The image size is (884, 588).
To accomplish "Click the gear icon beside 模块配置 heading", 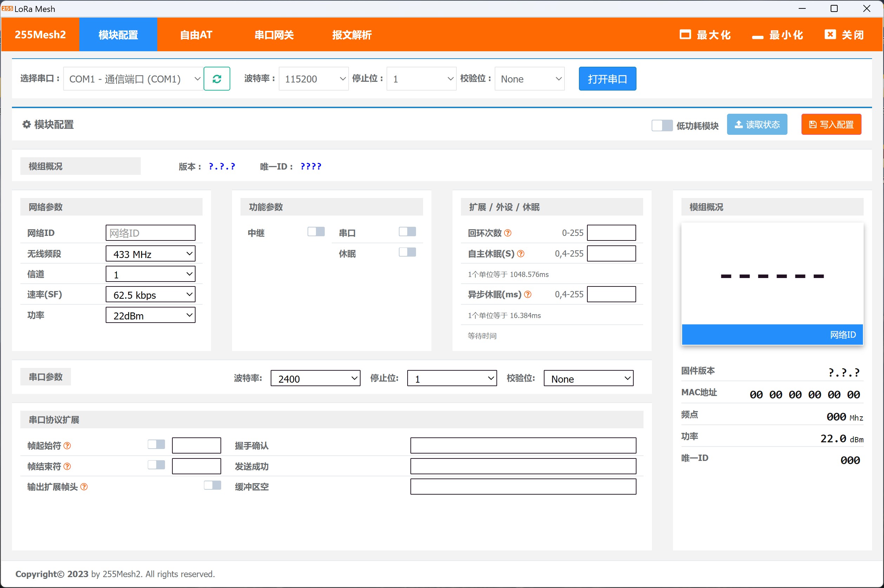I will coord(26,124).
